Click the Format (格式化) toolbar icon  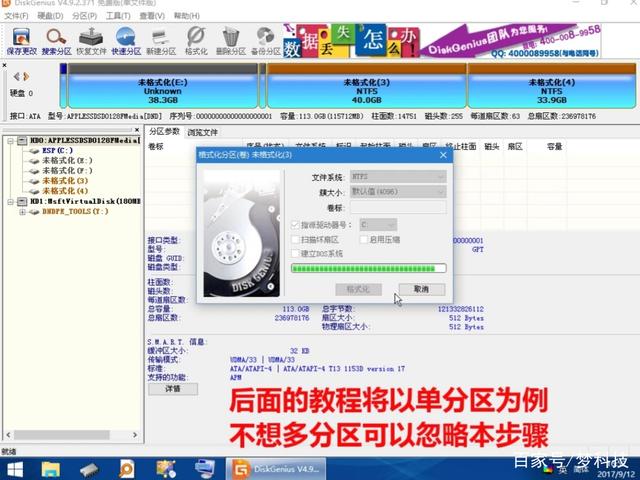pyautogui.click(x=196, y=41)
